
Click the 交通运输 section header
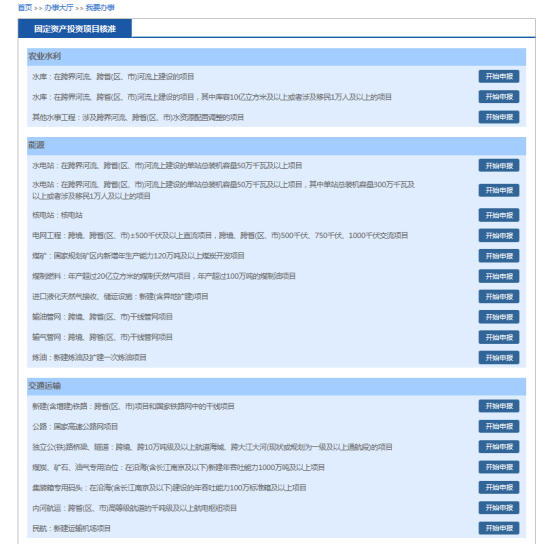[x=276, y=386]
